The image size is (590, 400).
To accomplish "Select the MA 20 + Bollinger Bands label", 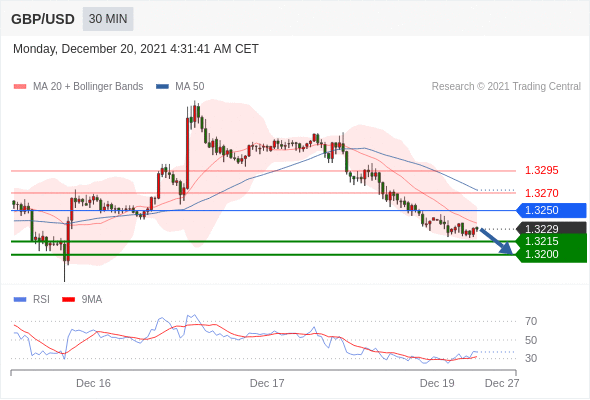I will [88, 87].
